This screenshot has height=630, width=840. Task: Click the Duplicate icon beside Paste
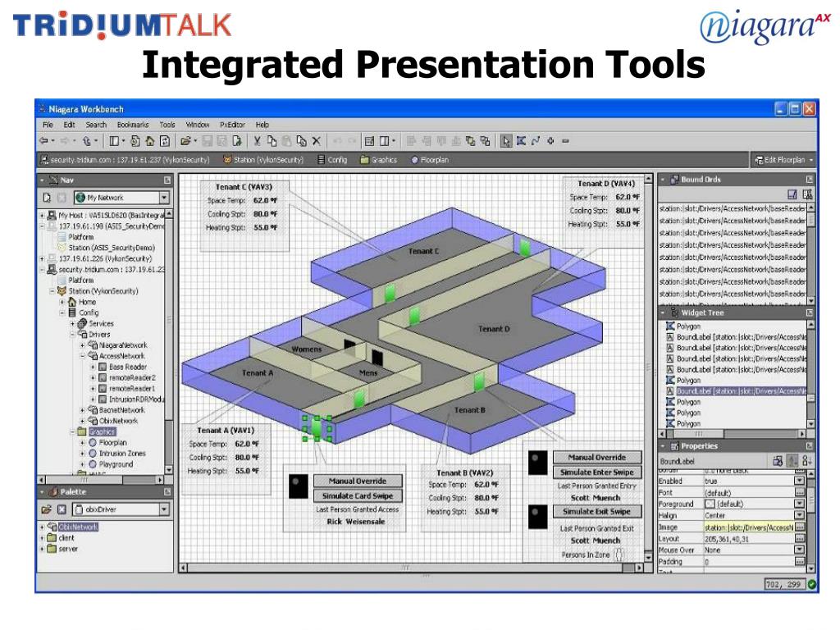[x=302, y=141]
